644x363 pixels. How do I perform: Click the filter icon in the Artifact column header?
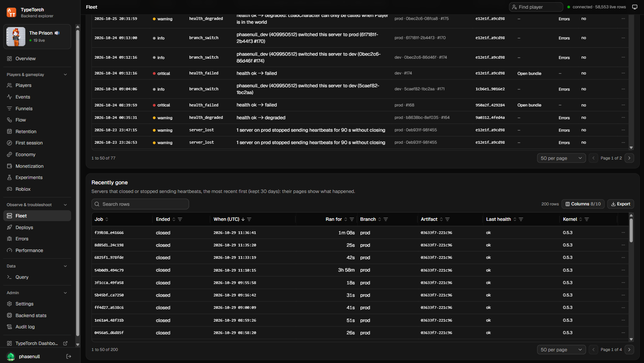point(447,219)
